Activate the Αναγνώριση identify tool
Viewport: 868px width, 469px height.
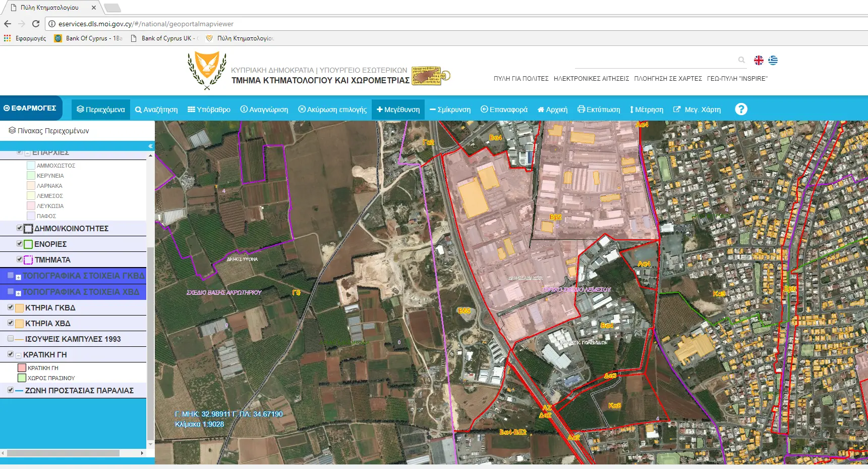pyautogui.click(x=264, y=110)
